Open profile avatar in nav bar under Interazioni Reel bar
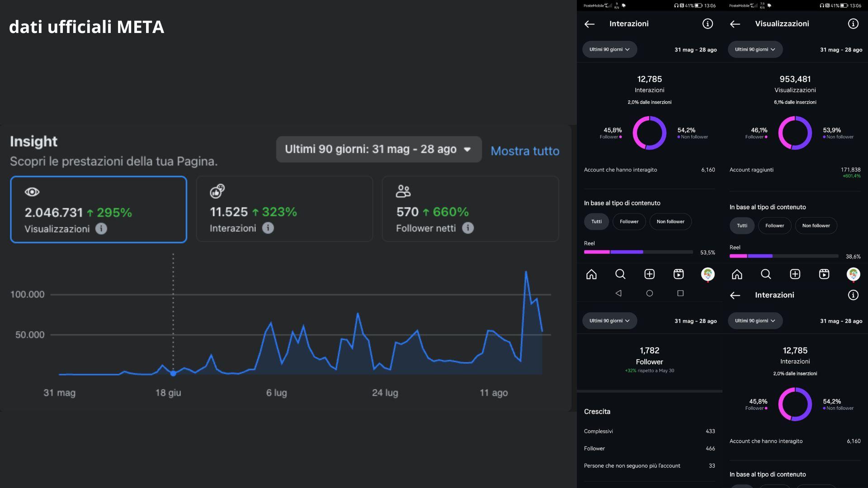 coord(708,274)
